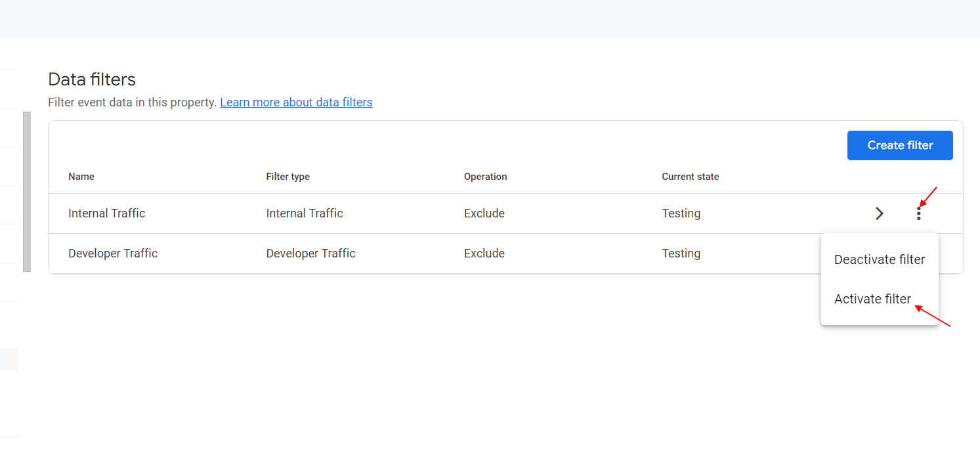The width and height of the screenshot is (980, 465).
Task: Open the Learn more about data filters link
Action: click(296, 102)
